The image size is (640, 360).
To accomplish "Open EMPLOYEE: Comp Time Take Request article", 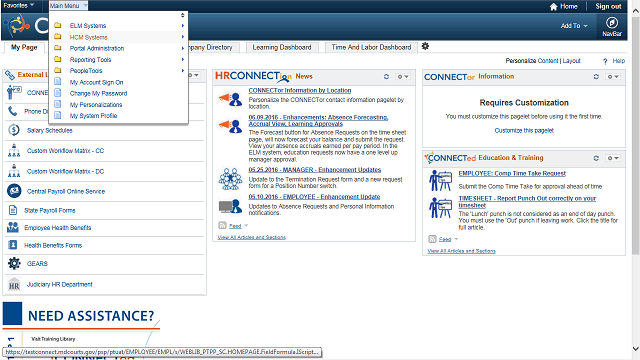I will click(x=512, y=173).
